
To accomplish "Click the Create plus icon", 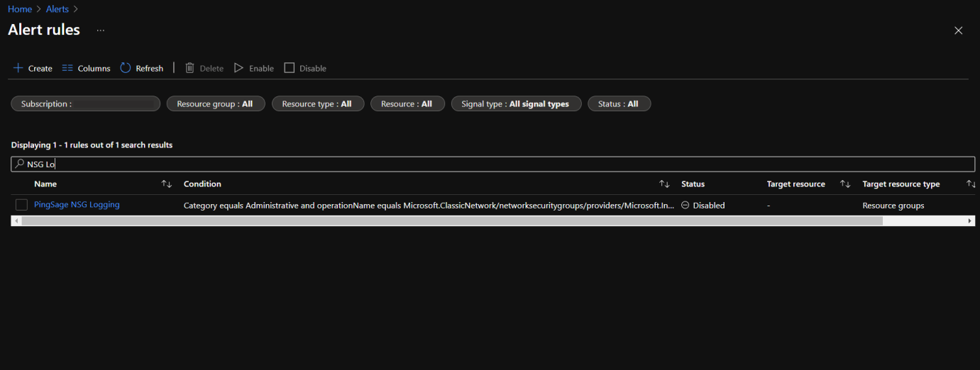I will pyautogui.click(x=18, y=68).
